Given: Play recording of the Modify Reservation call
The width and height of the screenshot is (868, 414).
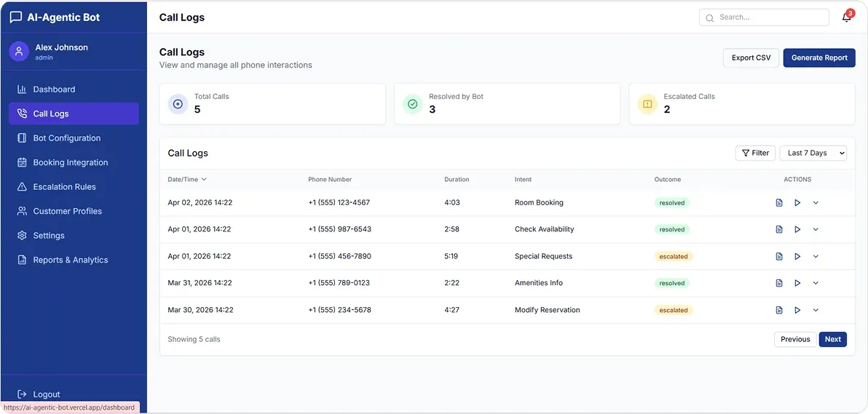Looking at the screenshot, I should point(797,310).
